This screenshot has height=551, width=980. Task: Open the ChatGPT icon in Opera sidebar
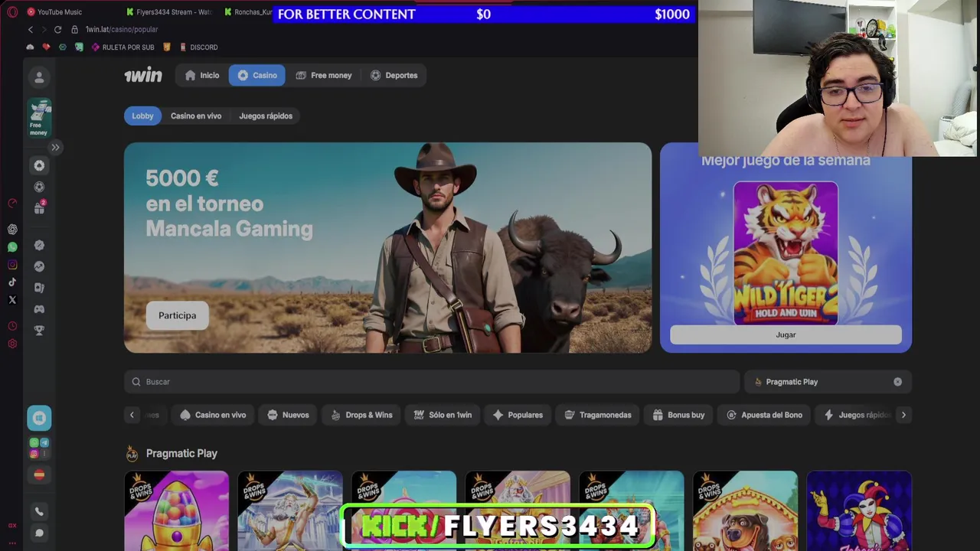(x=12, y=229)
